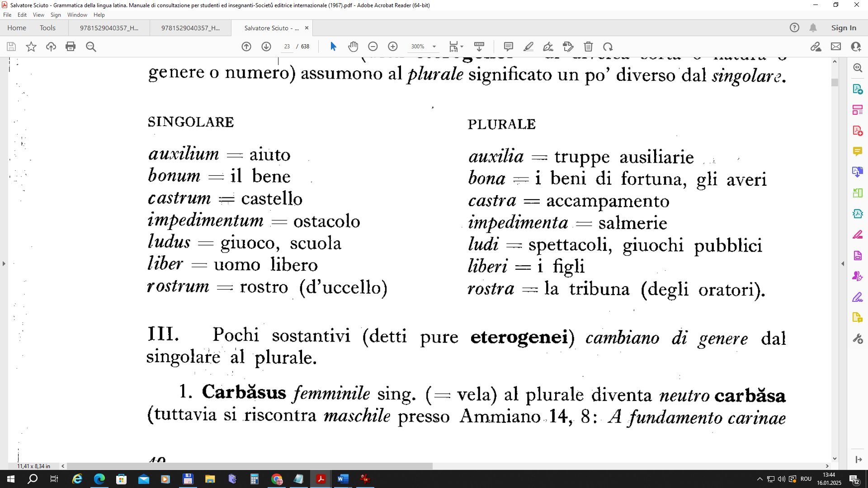
Task: Bookmark the file with the star icon
Action: coord(31,47)
